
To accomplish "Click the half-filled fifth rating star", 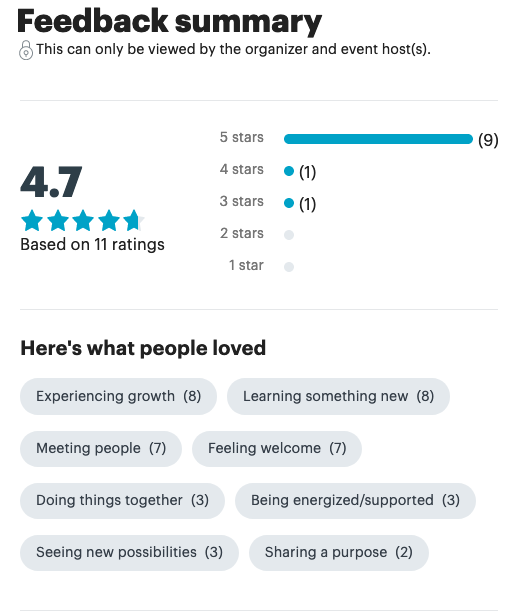I will [134, 220].
